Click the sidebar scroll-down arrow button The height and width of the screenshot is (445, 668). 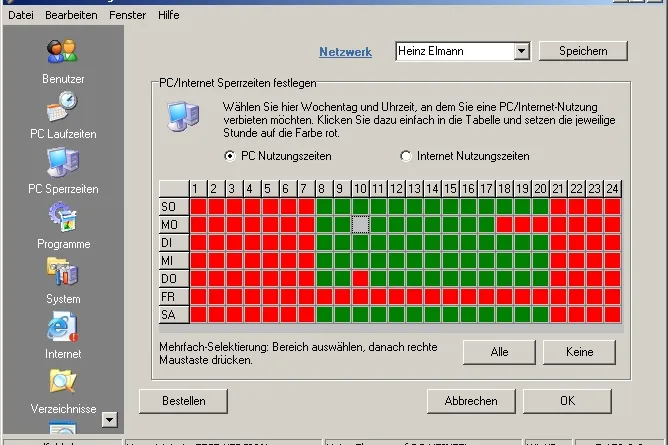pos(109,420)
